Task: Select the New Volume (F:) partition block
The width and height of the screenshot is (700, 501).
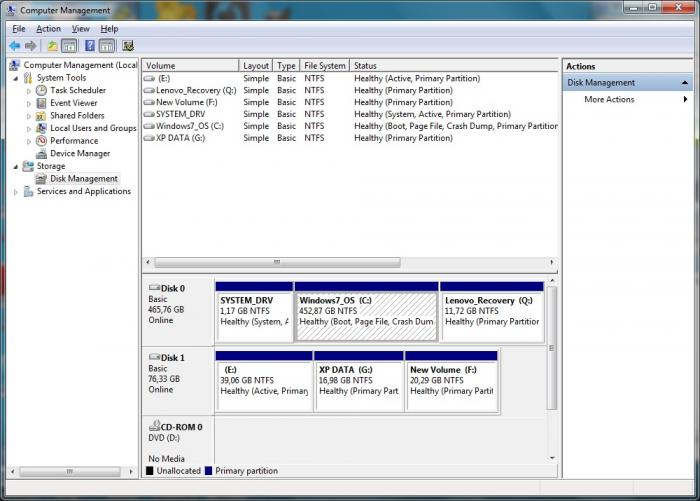Action: tap(451, 382)
